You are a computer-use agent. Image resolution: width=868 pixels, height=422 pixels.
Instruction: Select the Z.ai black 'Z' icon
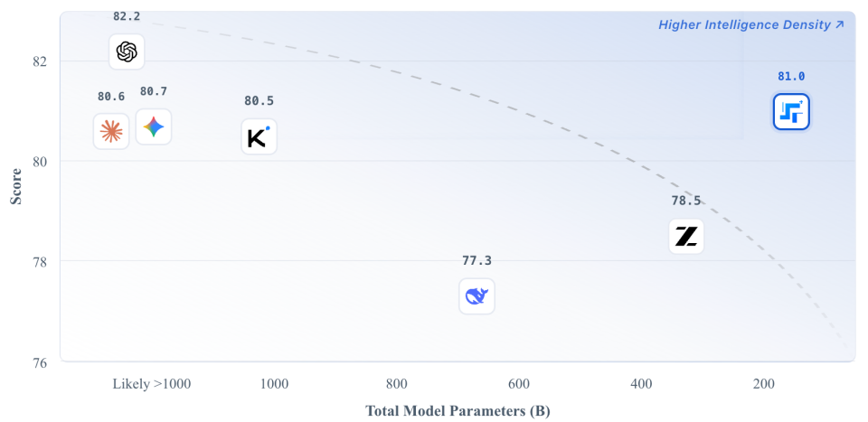point(686,237)
